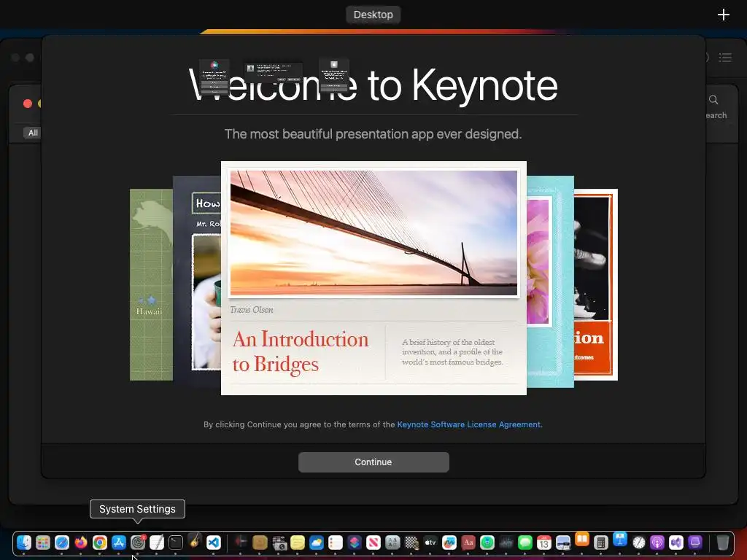The height and width of the screenshot is (560, 747).
Task: Open Finder from the Dock
Action: 24,542
